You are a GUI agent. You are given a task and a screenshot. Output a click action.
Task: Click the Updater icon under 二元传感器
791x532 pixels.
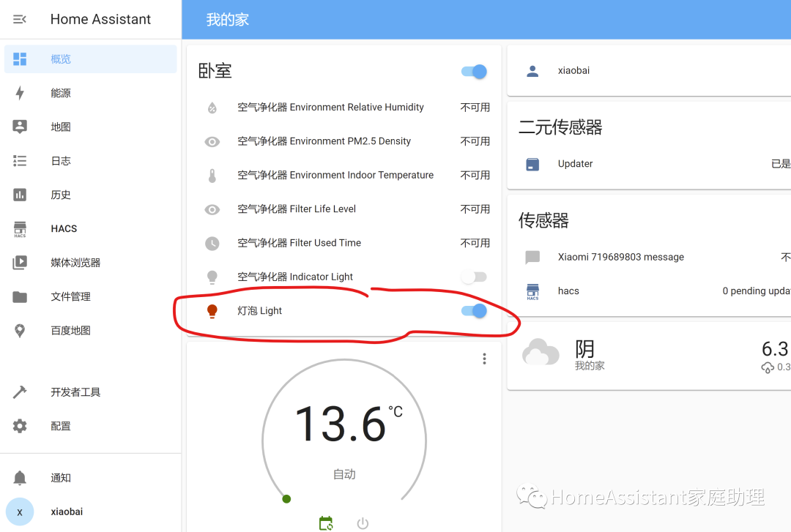click(530, 164)
